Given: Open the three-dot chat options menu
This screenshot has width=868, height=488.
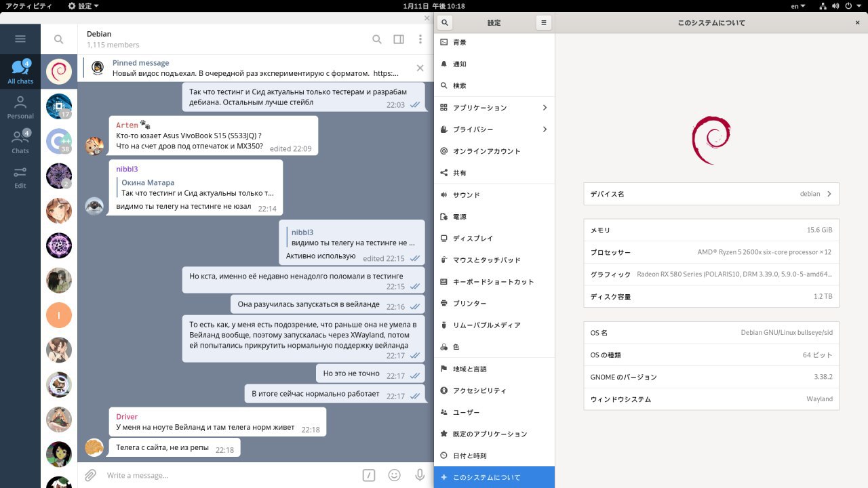Looking at the screenshot, I should pos(420,39).
